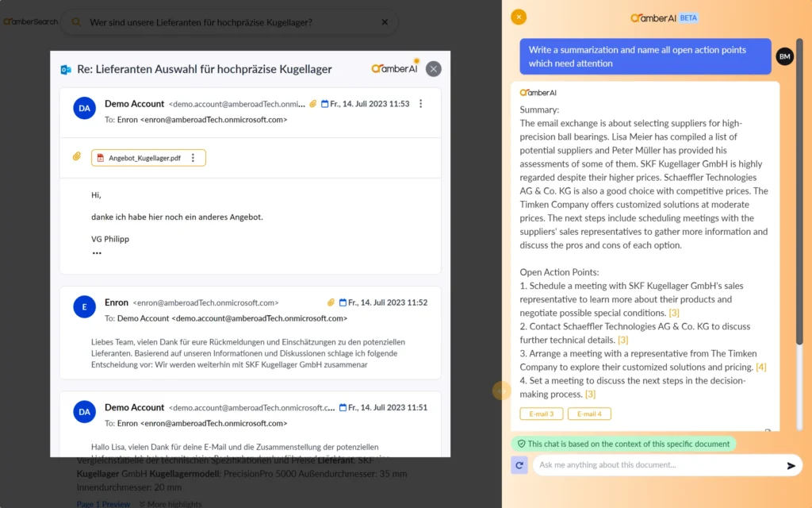812x508 pixels.
Task: Close the AmberAI chat panel
Action: point(518,17)
